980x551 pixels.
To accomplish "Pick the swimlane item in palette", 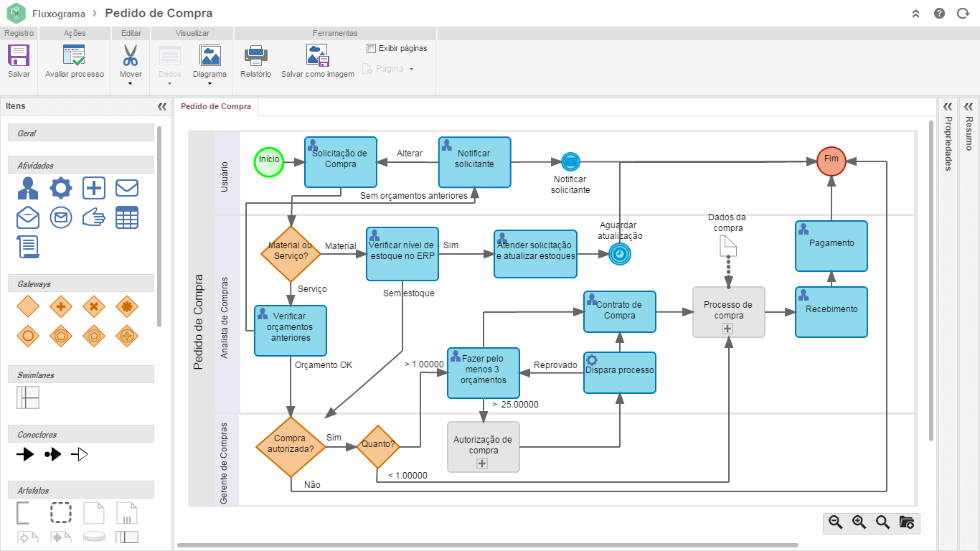I will pyautogui.click(x=28, y=397).
